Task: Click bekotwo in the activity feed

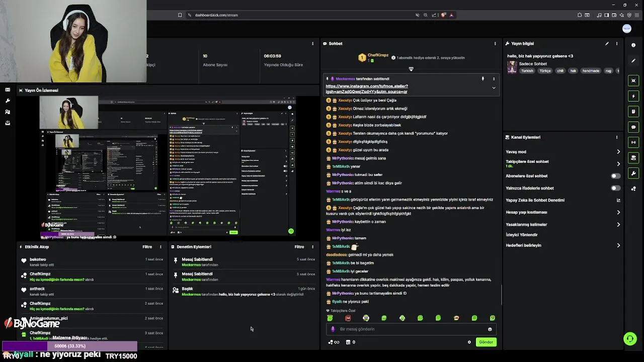Action: click(38, 259)
